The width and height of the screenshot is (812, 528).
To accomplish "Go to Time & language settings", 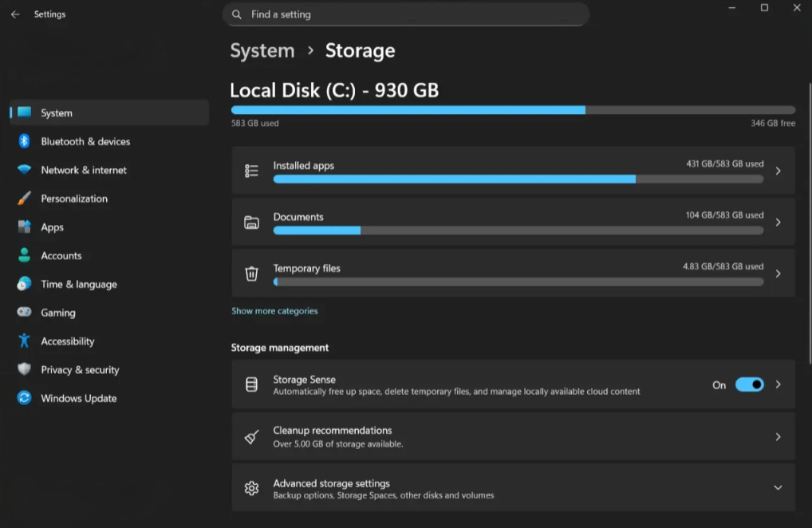I will click(109, 284).
